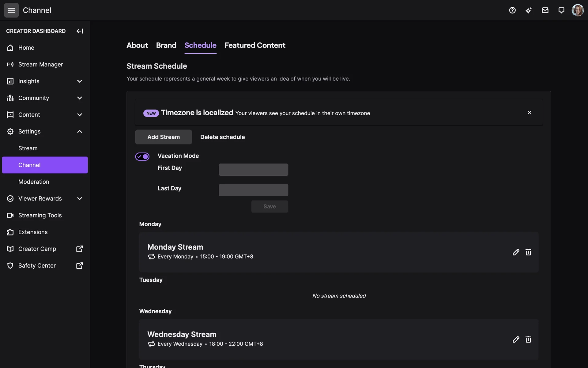
Task: Click Delete schedule
Action: click(222, 137)
